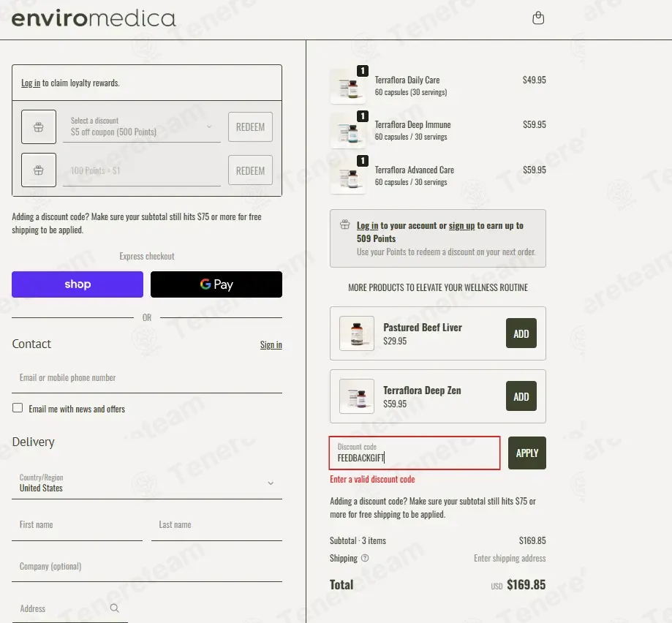Image resolution: width=672 pixels, height=623 pixels.
Task: Click the sign up link in points banner
Action: tap(461, 225)
